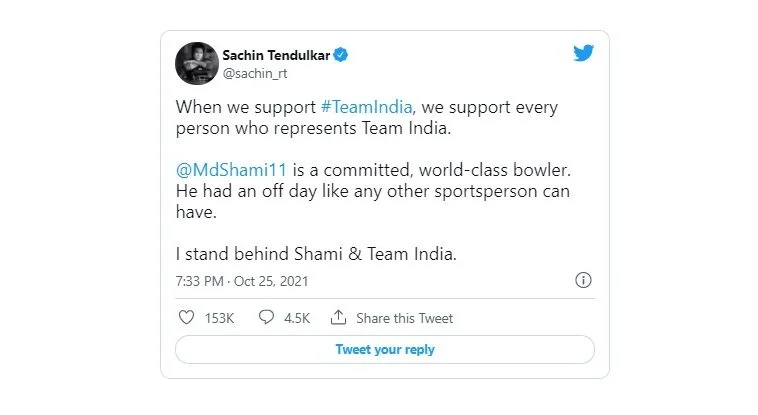Open the 7:33 PM Oct 25, 2021 timestamp
758x415 pixels.
[242, 281]
